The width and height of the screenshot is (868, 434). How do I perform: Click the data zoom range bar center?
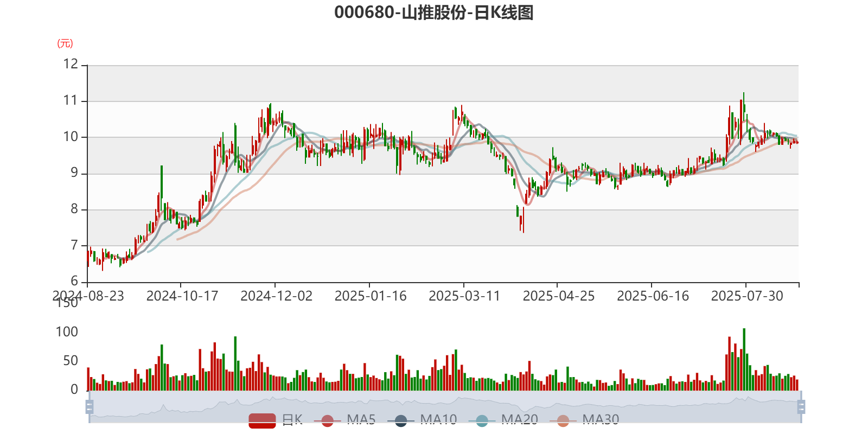point(445,407)
